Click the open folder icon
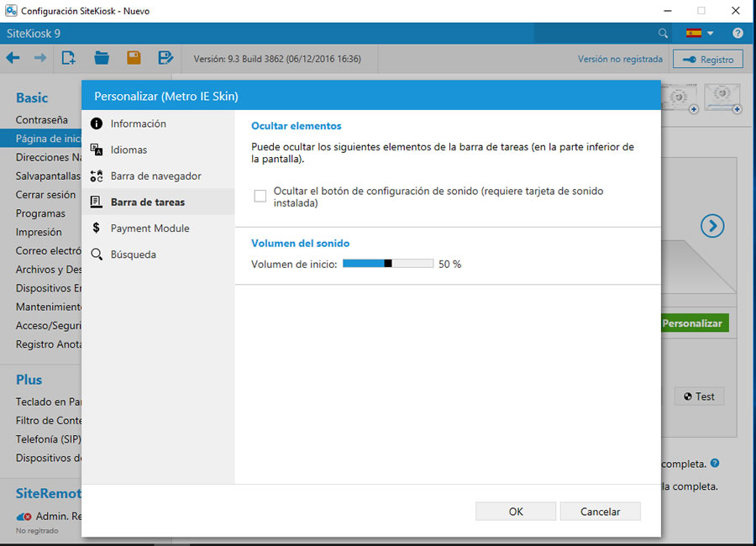756x546 pixels. click(102, 58)
